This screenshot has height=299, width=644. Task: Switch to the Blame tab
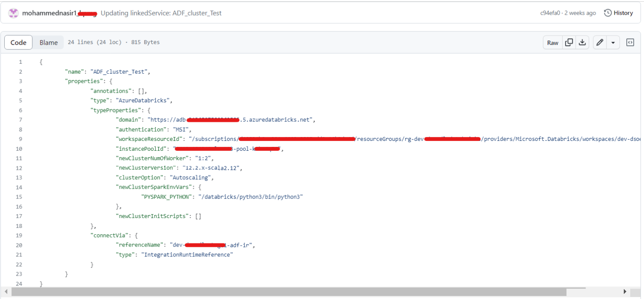click(49, 43)
